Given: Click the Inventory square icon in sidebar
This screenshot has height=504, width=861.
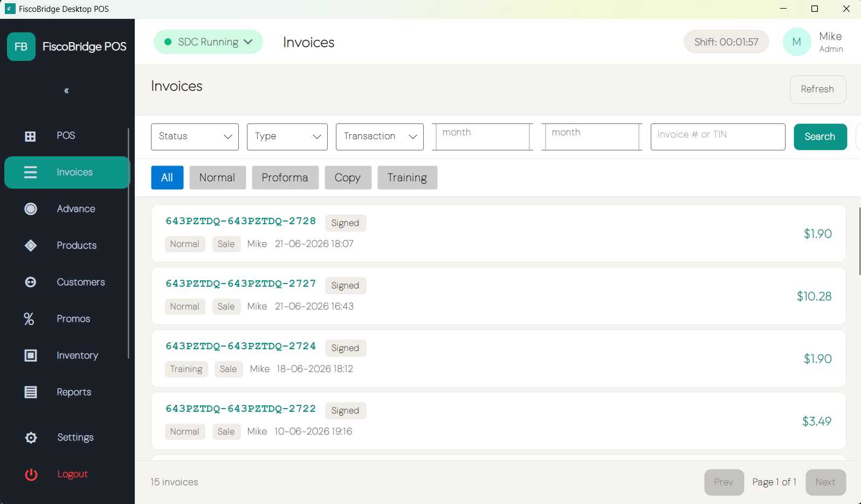Looking at the screenshot, I should coord(31,356).
